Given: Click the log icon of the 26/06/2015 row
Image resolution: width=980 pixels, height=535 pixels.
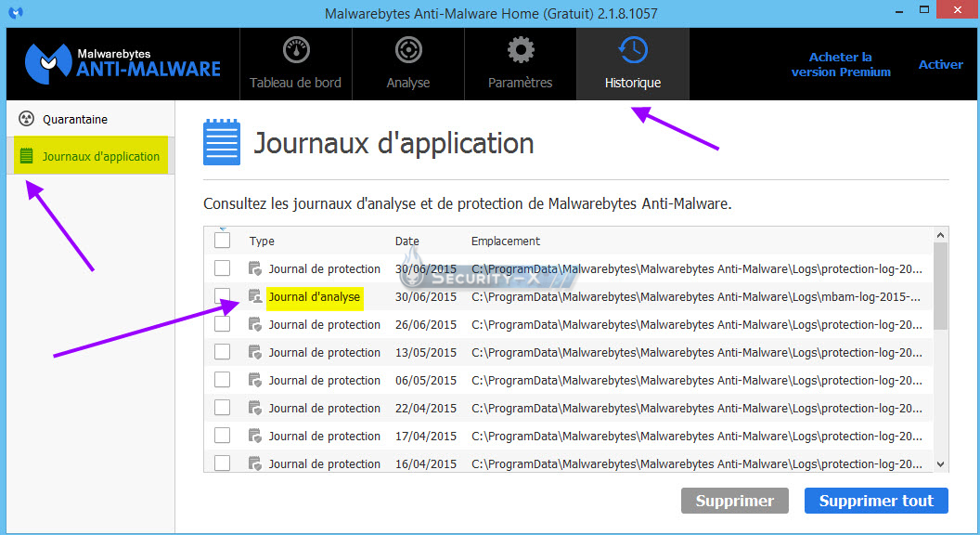Looking at the screenshot, I should click(255, 324).
